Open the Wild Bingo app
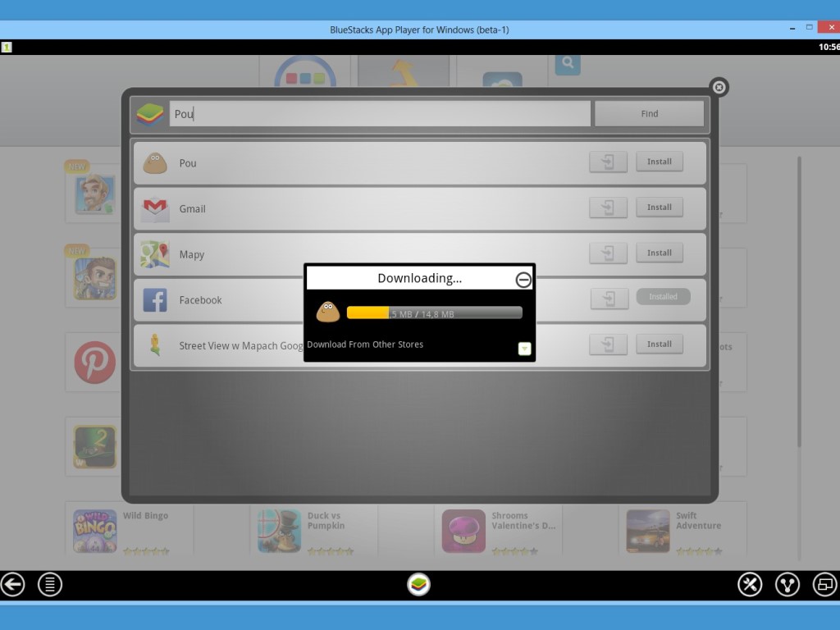Viewport: 840px width, 630px height. 95,531
